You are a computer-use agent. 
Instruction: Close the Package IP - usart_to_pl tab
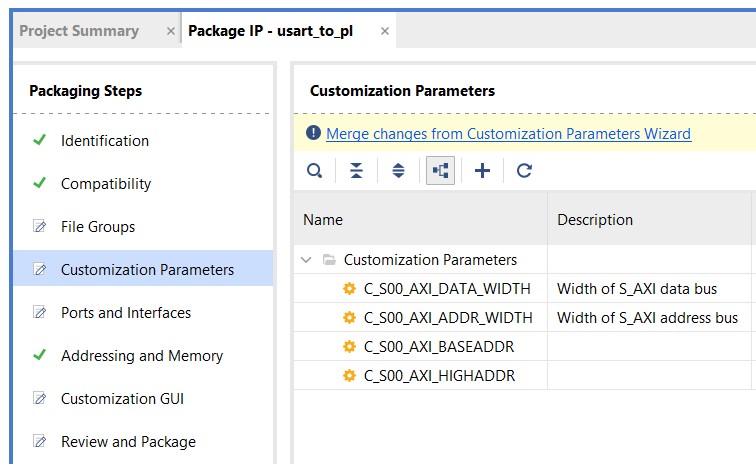click(385, 31)
